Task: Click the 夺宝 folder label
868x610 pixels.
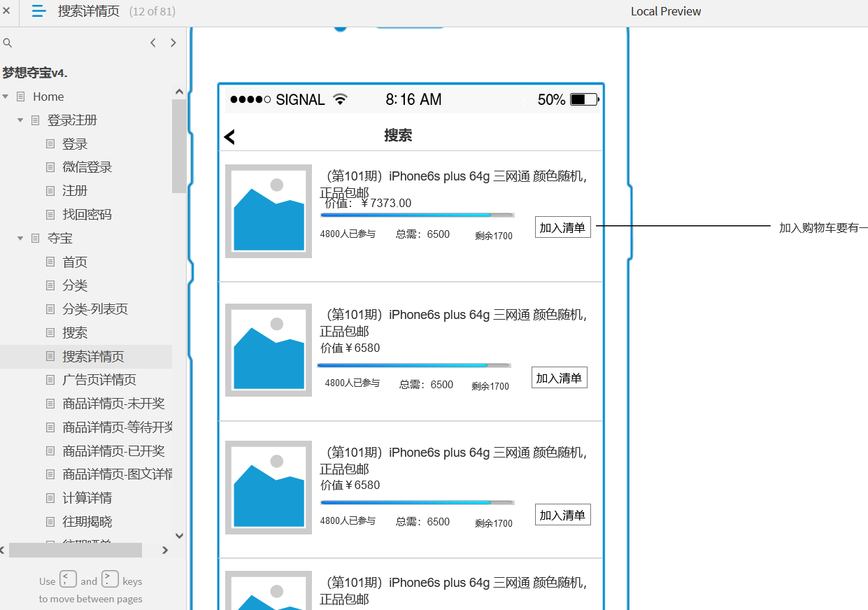Action: tap(59, 239)
